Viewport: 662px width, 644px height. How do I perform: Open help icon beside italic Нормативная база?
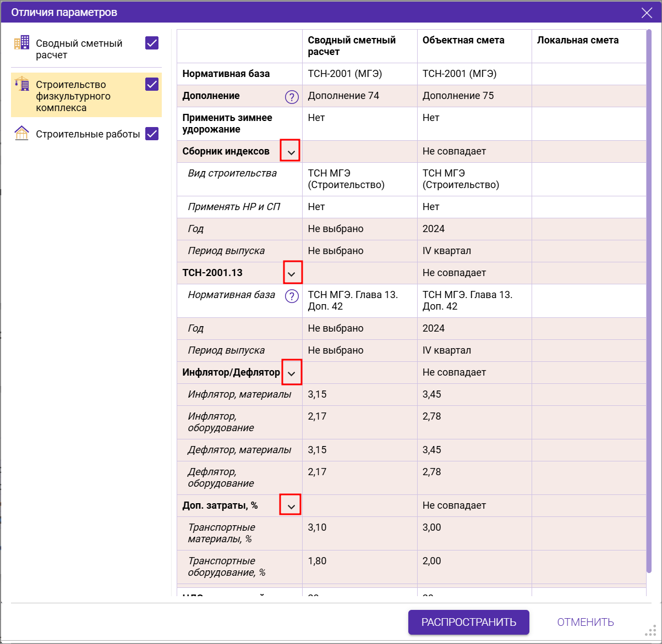(x=291, y=296)
